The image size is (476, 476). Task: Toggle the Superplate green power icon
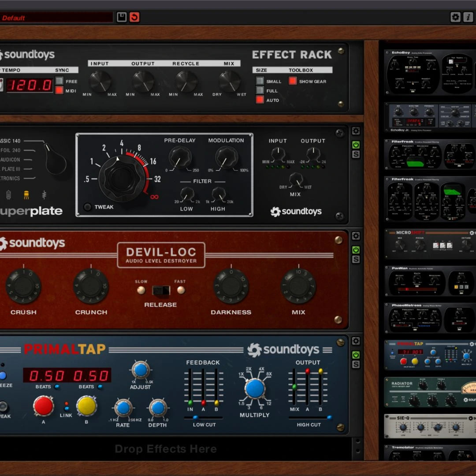356,145
